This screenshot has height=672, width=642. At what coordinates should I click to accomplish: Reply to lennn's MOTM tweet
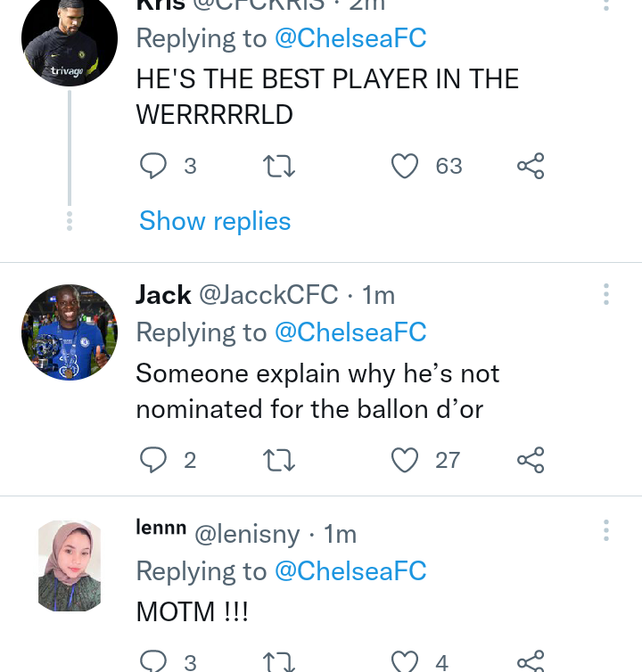153,661
